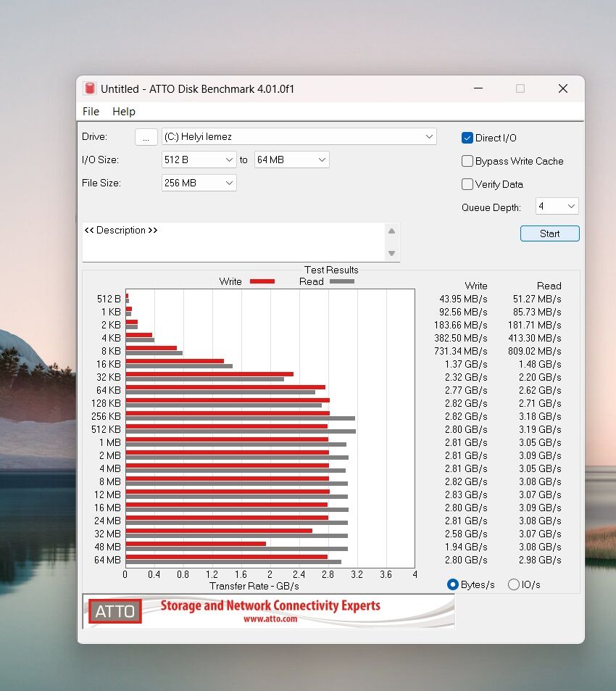Click the 8 KB row label

[x=111, y=351]
